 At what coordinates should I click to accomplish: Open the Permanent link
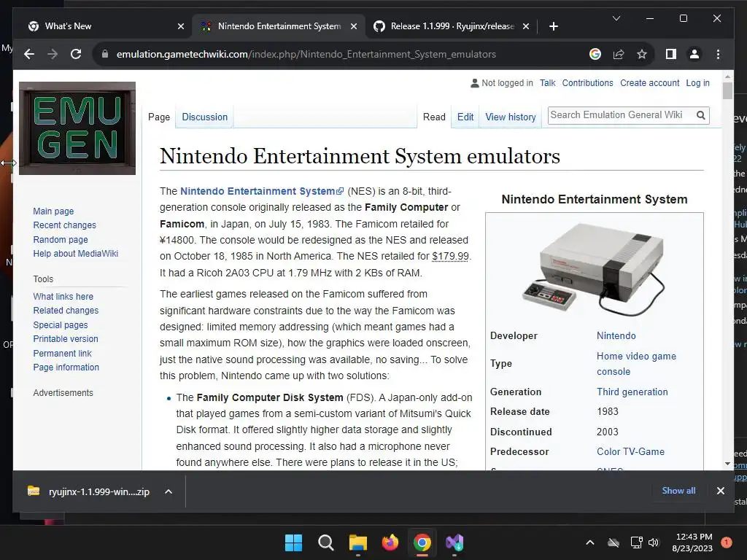pos(62,354)
